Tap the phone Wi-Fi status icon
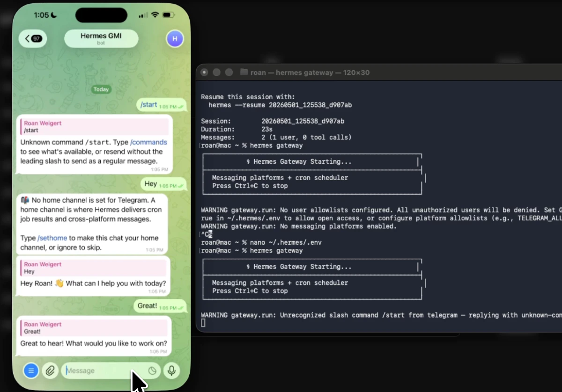 coord(155,15)
